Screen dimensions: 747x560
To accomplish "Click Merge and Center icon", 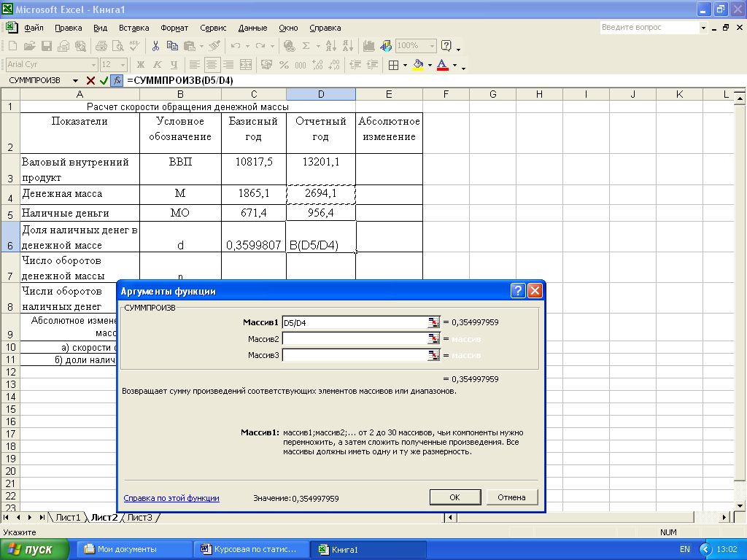I will pyautogui.click(x=245, y=65).
